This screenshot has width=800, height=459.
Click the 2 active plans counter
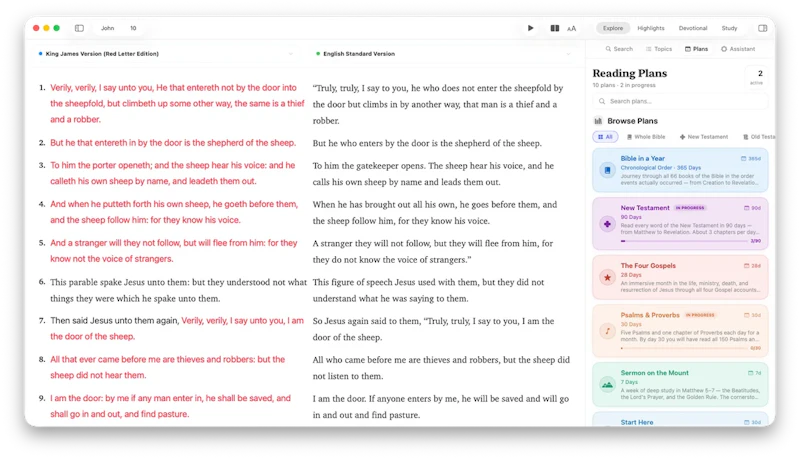coord(757,77)
